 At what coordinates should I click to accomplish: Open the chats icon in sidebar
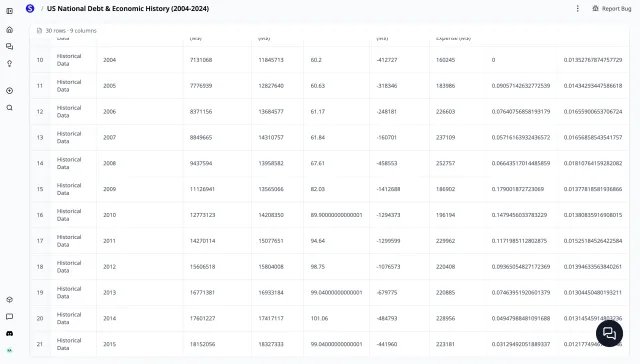point(10,47)
